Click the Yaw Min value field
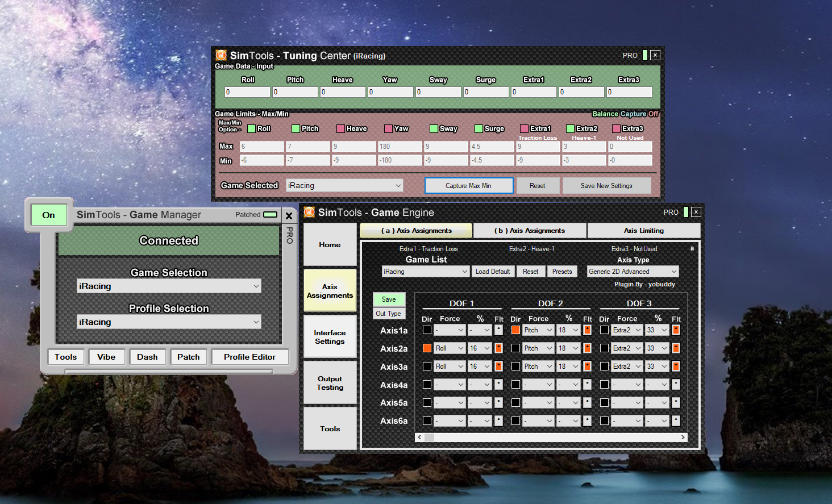The image size is (832, 504). (x=400, y=160)
